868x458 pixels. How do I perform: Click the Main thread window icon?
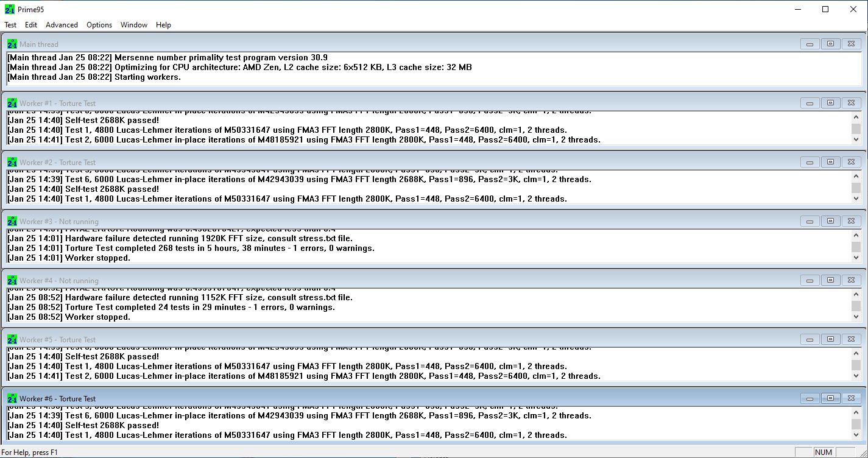tap(12, 44)
